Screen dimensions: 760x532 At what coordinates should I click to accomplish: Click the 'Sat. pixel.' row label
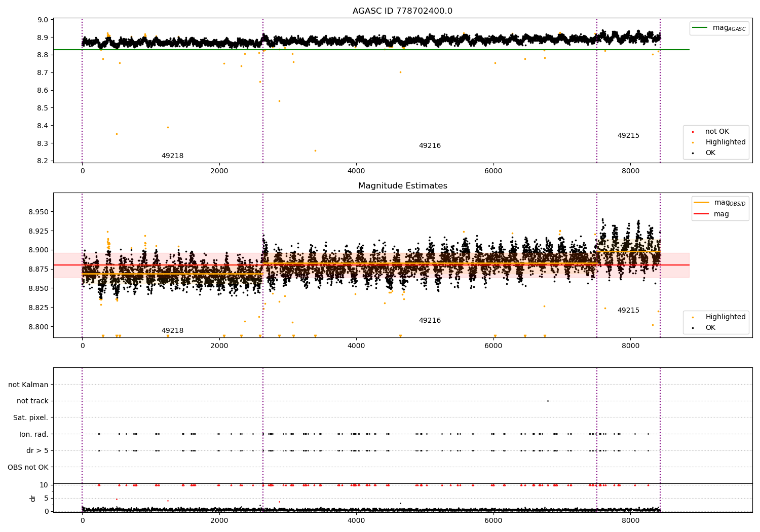(31, 418)
